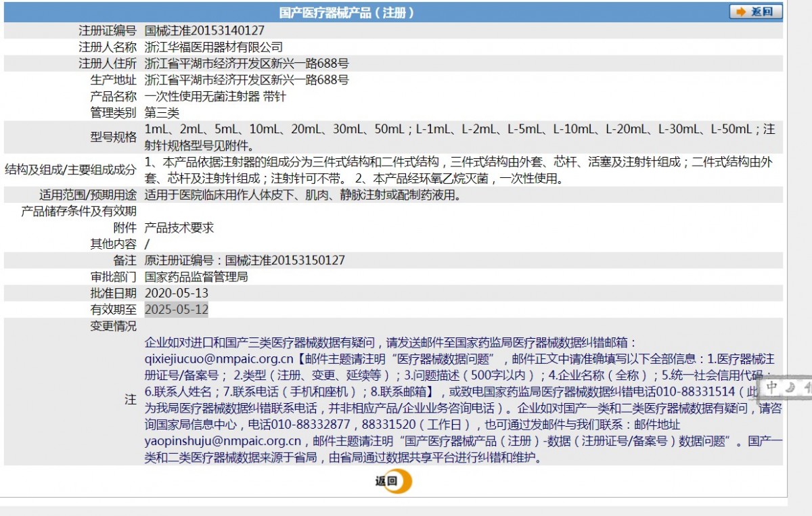The height and width of the screenshot is (516, 812).
Task: Click email yaopinshuju@nmpaic.org.cn in the note
Action: click(x=223, y=442)
